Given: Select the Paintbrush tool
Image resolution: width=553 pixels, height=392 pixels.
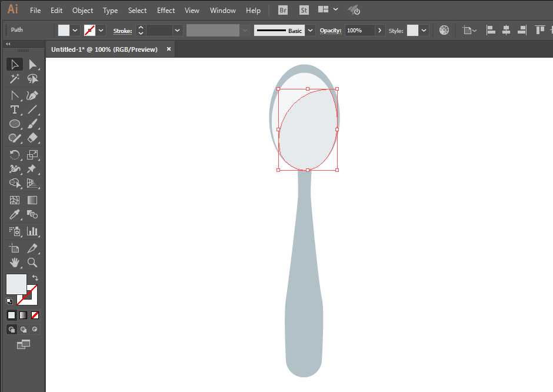Looking at the screenshot, I should pos(34,124).
